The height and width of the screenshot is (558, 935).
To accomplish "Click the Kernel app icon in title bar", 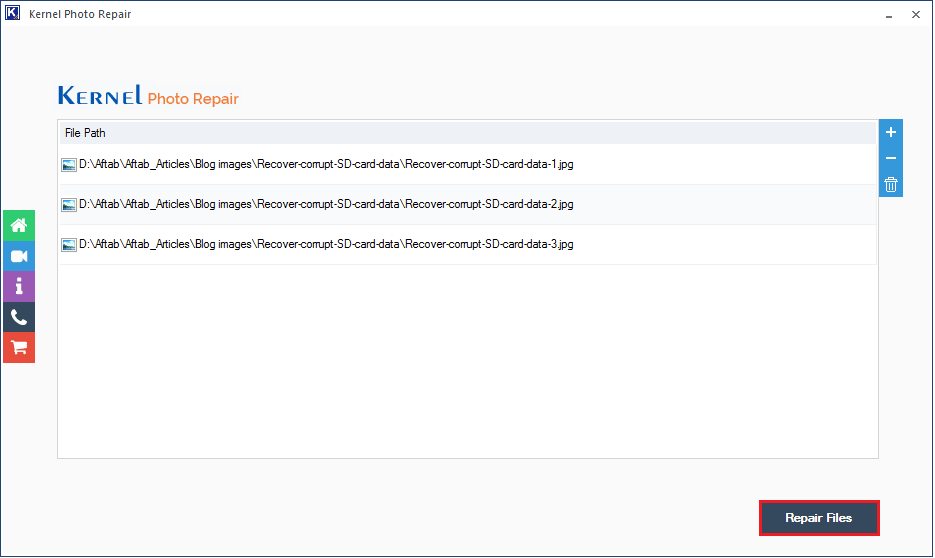I will pyautogui.click(x=13, y=13).
